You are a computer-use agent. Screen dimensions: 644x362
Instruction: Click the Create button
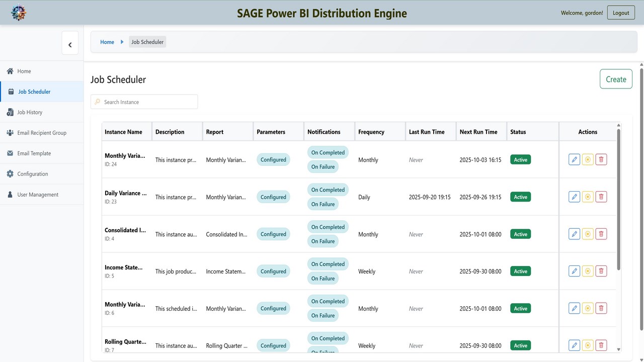click(616, 79)
